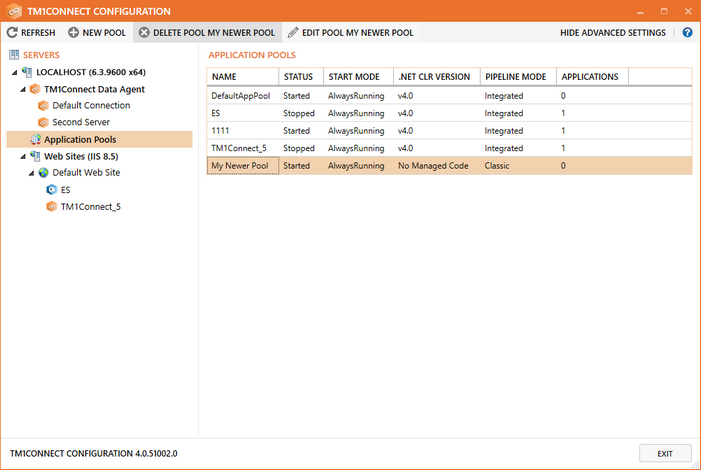The image size is (701, 470).
Task: Select TM1Connect_5 under Default Web Site
Action: [x=91, y=207]
